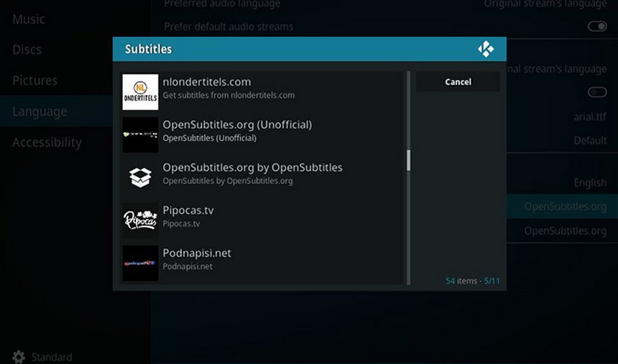Choose OpenSubtitles.org by OpenSubtitles entry

click(262, 178)
